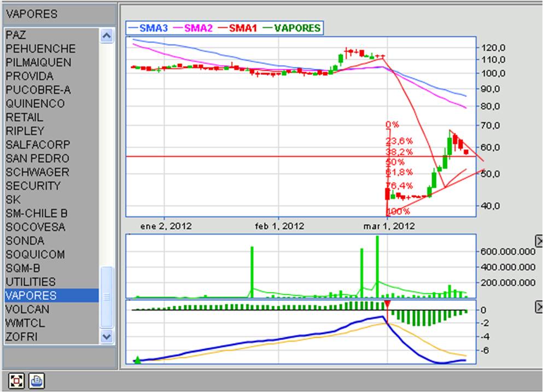Click SMA2 legend entry

click(x=193, y=28)
